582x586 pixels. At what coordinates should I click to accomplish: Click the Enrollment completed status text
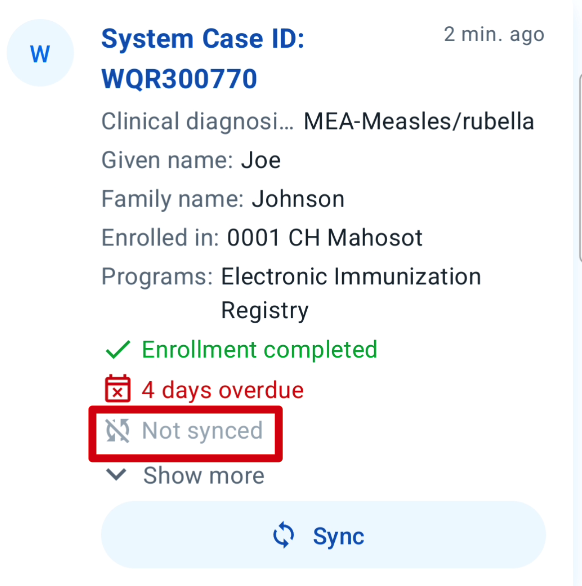(259, 350)
